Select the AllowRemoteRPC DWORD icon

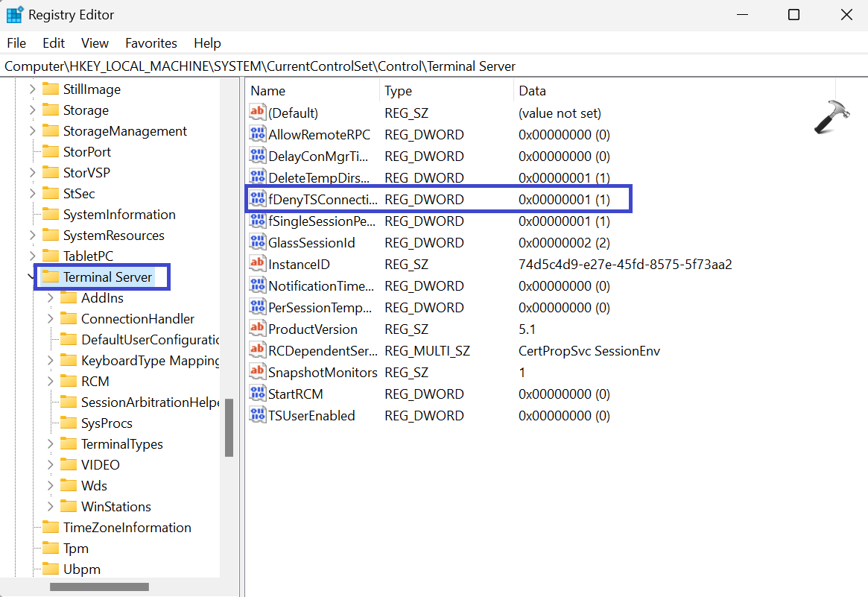(257, 135)
